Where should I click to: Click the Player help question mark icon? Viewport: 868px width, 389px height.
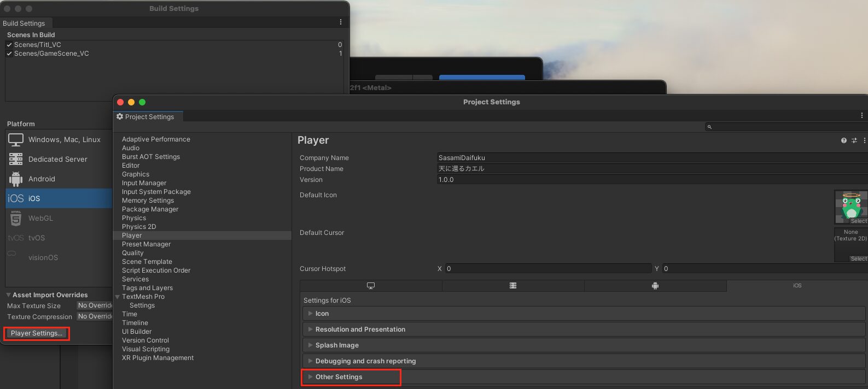[844, 140]
